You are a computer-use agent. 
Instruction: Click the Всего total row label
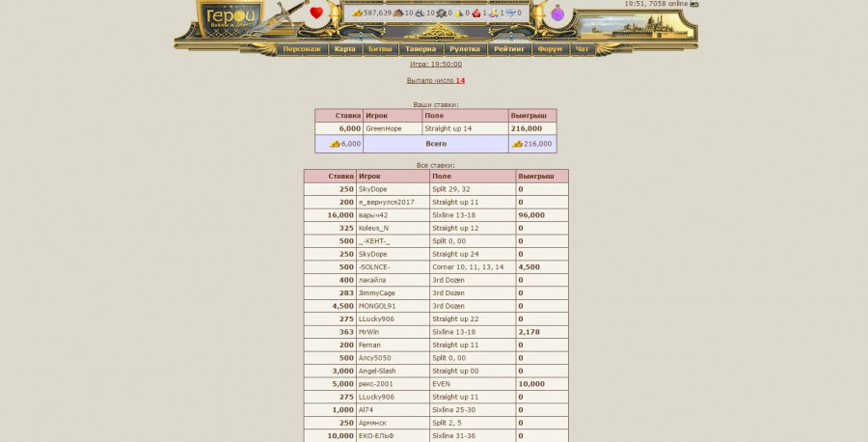tap(436, 144)
